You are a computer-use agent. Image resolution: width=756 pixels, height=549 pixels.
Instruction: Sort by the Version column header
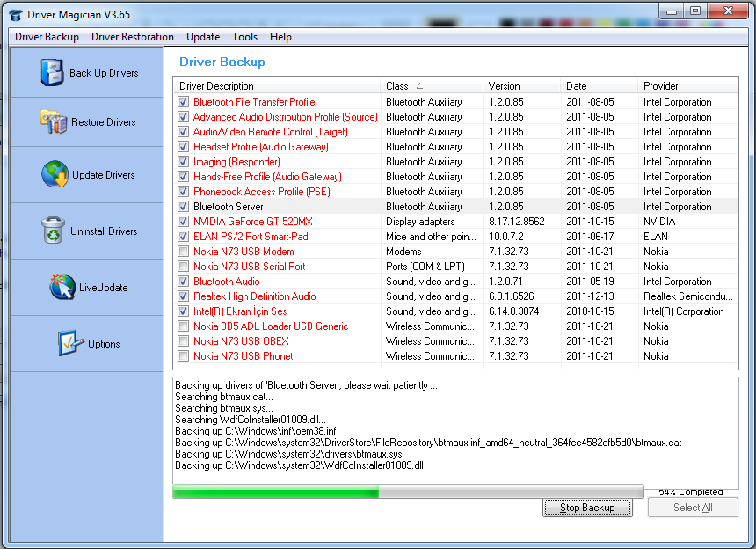pos(521,86)
